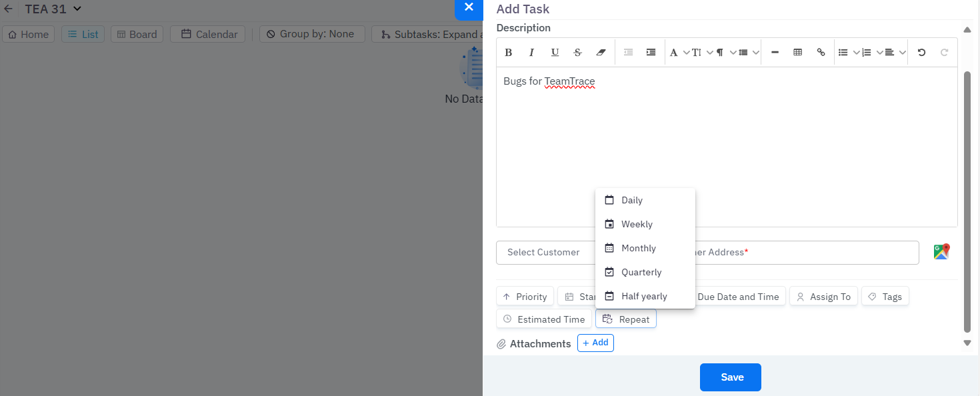Expand the TEA 31 project dropdown
Image resolution: width=980 pixels, height=396 pixels.
pos(77,9)
